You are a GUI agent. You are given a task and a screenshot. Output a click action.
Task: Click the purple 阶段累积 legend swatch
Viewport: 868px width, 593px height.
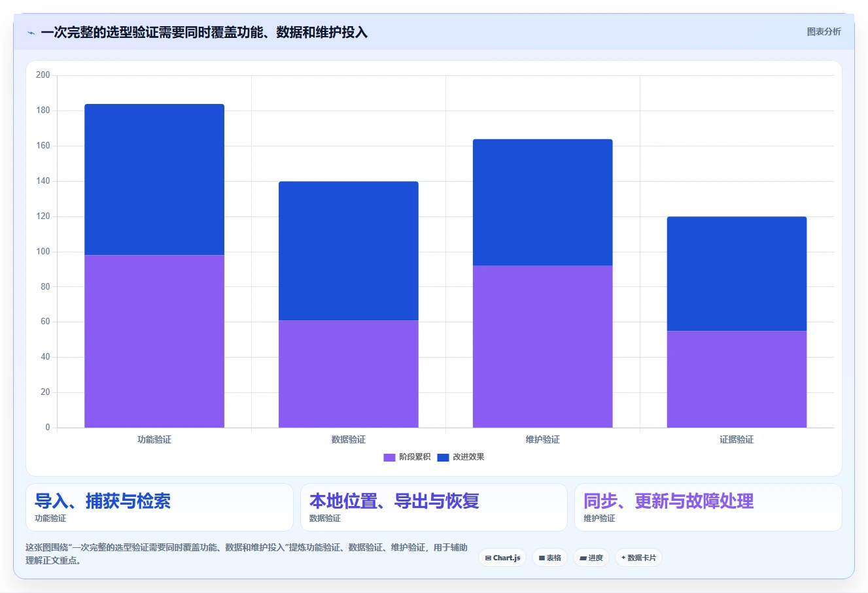point(389,457)
